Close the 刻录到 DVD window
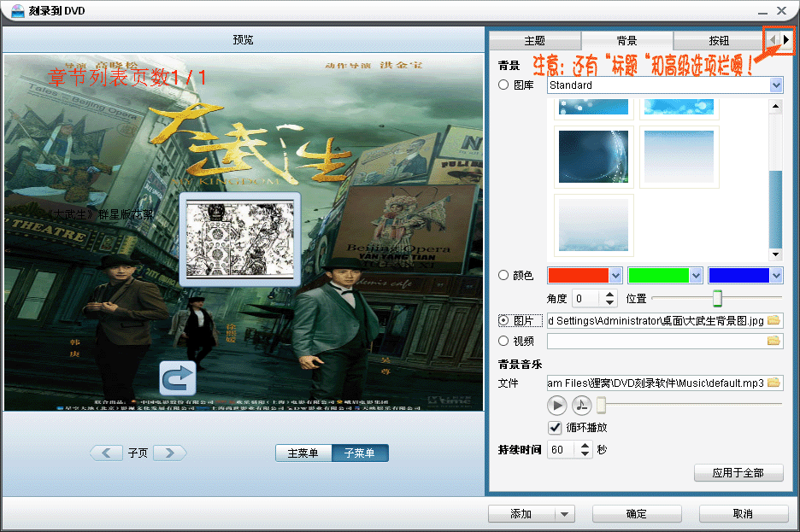Image resolution: width=800 pixels, height=532 pixels. [x=782, y=11]
